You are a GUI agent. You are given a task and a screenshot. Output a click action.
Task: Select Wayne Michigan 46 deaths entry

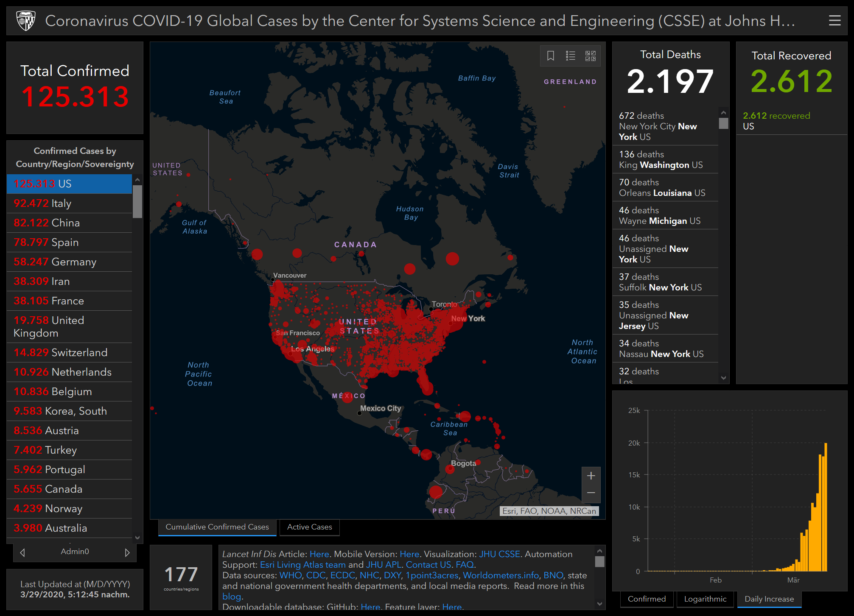[x=665, y=215]
